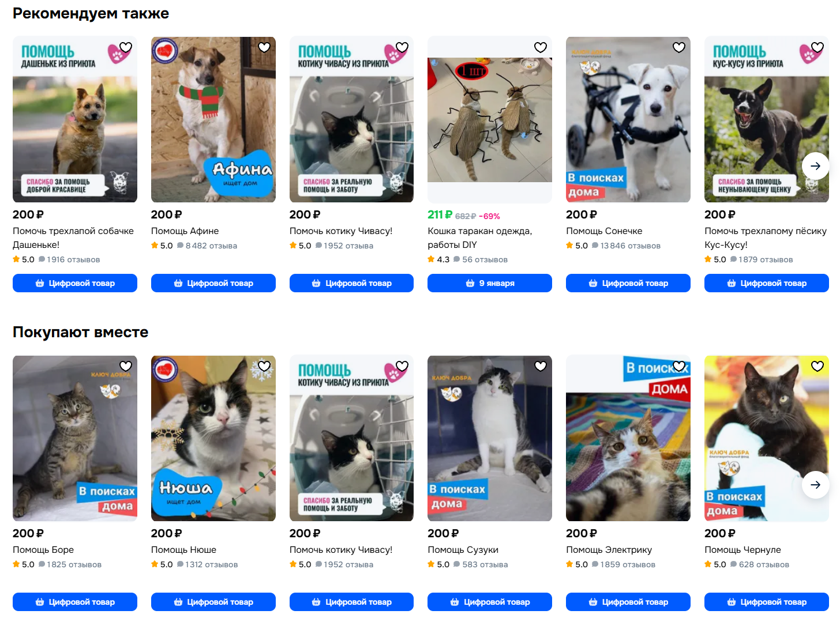This screenshot has width=840, height=618.
Task: Open Помощь Электрику product image
Action: coord(628,438)
